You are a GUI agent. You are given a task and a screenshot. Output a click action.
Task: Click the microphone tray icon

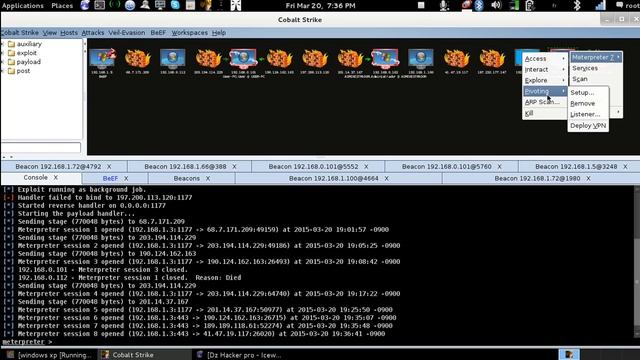point(444,5)
